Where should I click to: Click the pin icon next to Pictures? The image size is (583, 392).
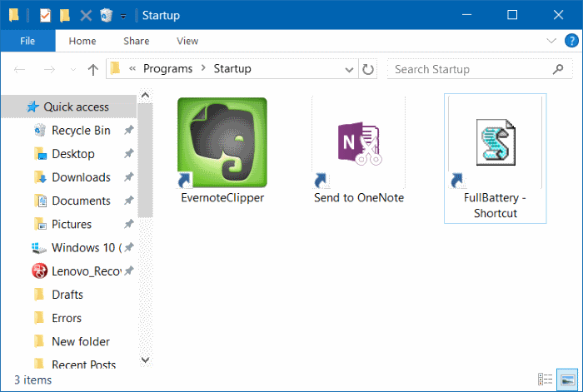click(x=128, y=224)
